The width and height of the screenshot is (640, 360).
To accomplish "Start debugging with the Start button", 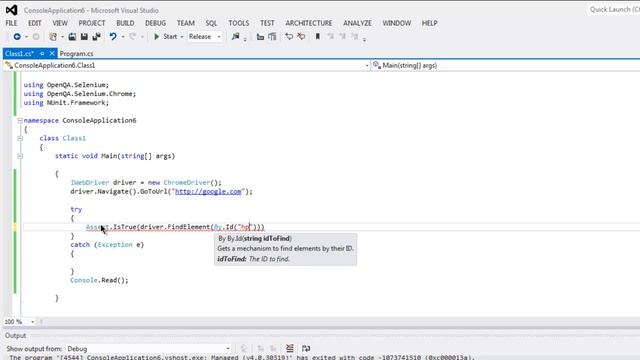I will 166,37.
